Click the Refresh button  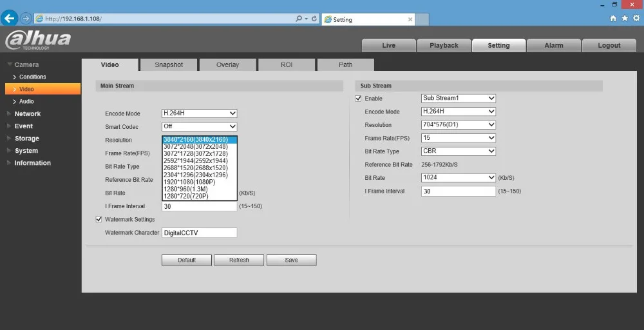[239, 260]
